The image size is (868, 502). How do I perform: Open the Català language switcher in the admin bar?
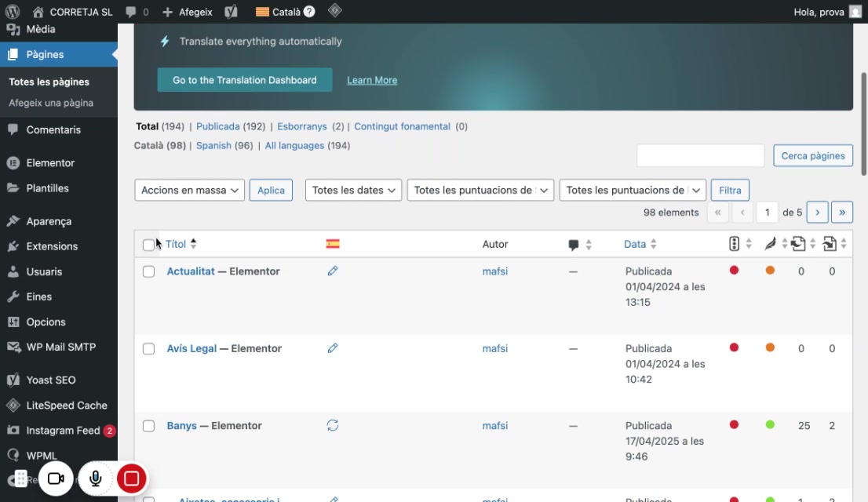pyautogui.click(x=285, y=12)
